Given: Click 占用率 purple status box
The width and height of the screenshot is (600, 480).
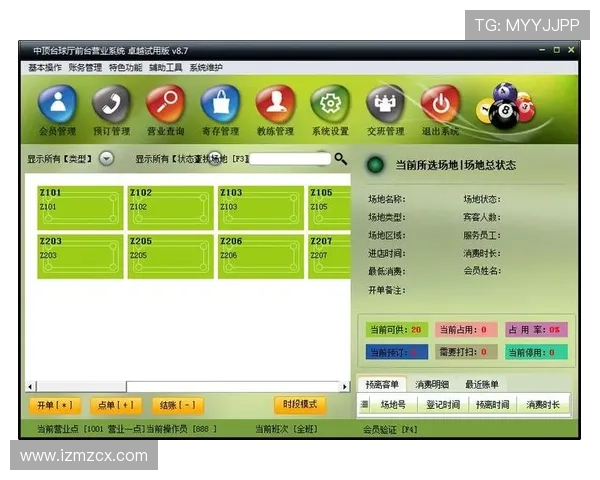Looking at the screenshot, I should tap(536, 330).
